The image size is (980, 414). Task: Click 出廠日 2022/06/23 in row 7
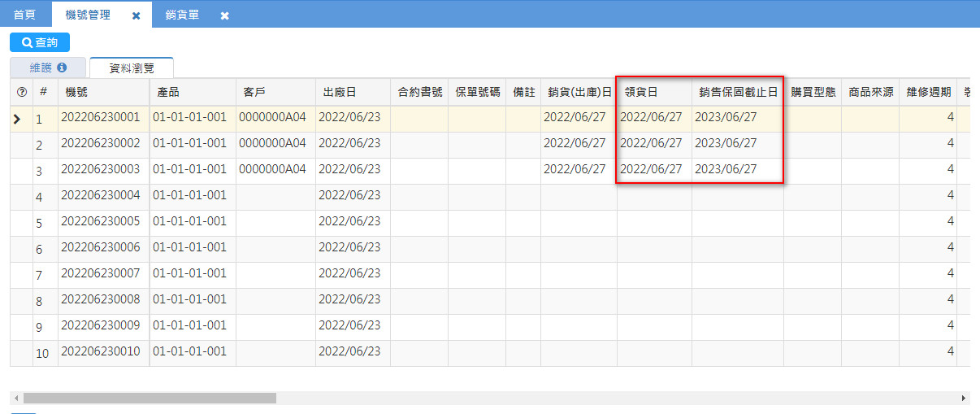coord(349,274)
